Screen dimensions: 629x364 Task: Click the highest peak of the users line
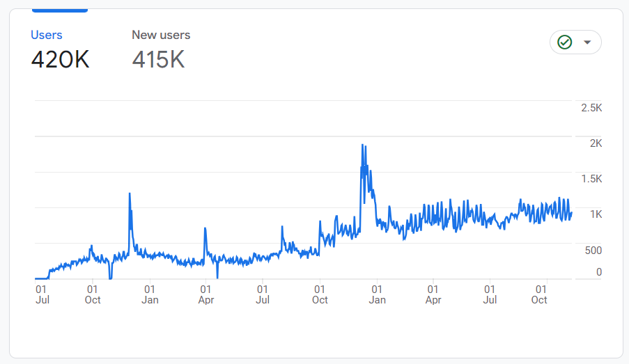pyautogui.click(x=362, y=145)
